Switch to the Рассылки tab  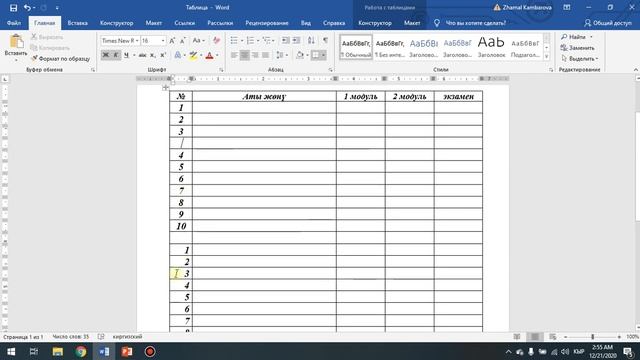pos(220,23)
